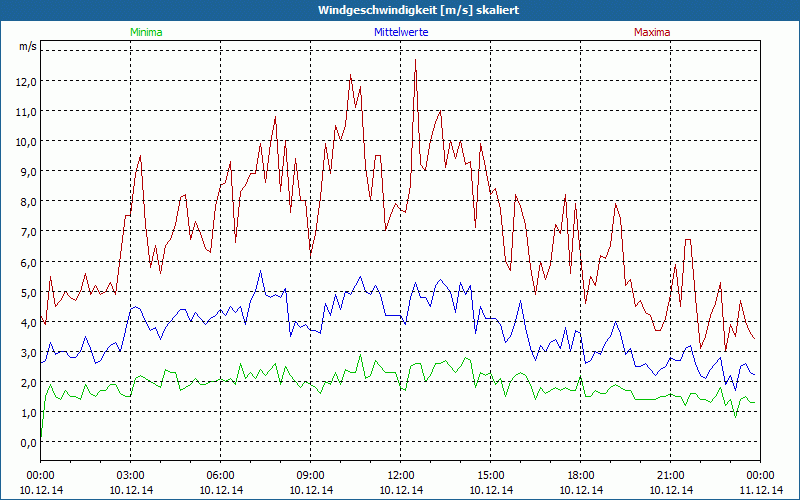
Task: Click the red Maxima legend label
Action: click(x=652, y=32)
